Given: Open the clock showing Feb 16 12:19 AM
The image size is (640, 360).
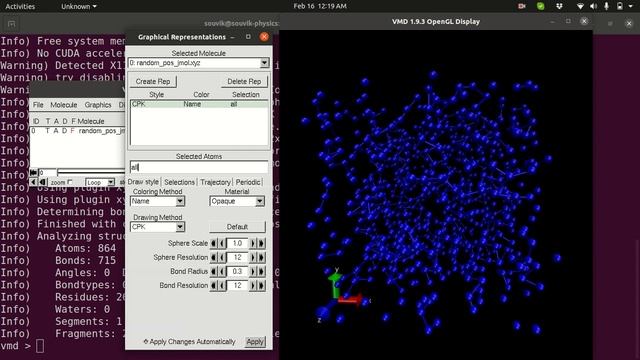Looking at the screenshot, I should [x=320, y=6].
